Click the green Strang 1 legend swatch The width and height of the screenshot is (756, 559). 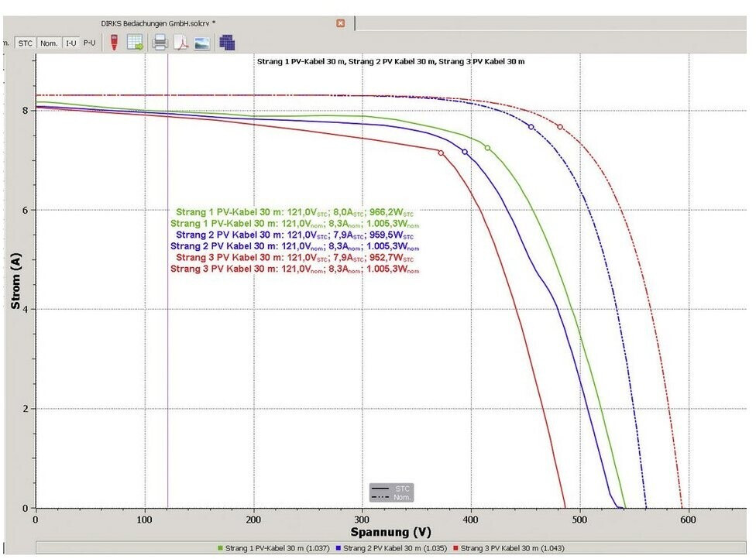[220, 548]
